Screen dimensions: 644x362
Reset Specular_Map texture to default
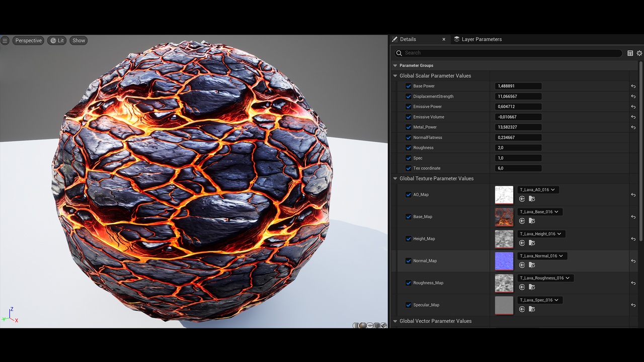[633, 305]
